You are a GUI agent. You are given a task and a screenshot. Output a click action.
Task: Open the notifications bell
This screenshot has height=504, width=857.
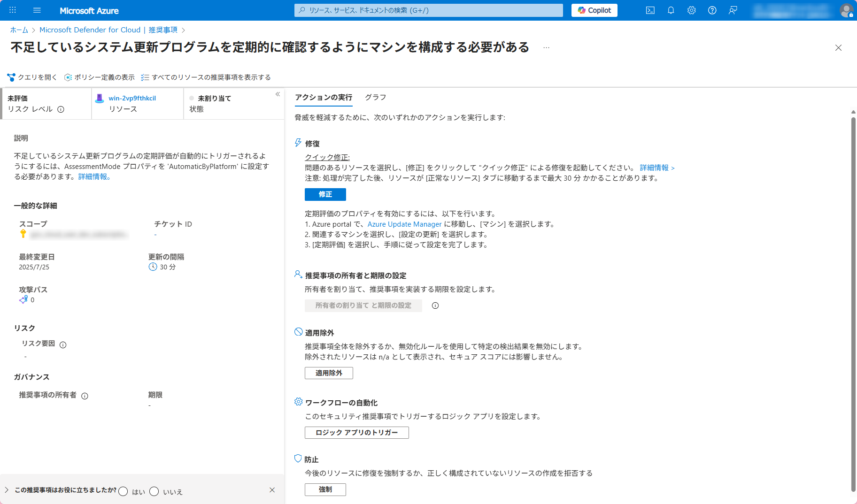(x=671, y=10)
